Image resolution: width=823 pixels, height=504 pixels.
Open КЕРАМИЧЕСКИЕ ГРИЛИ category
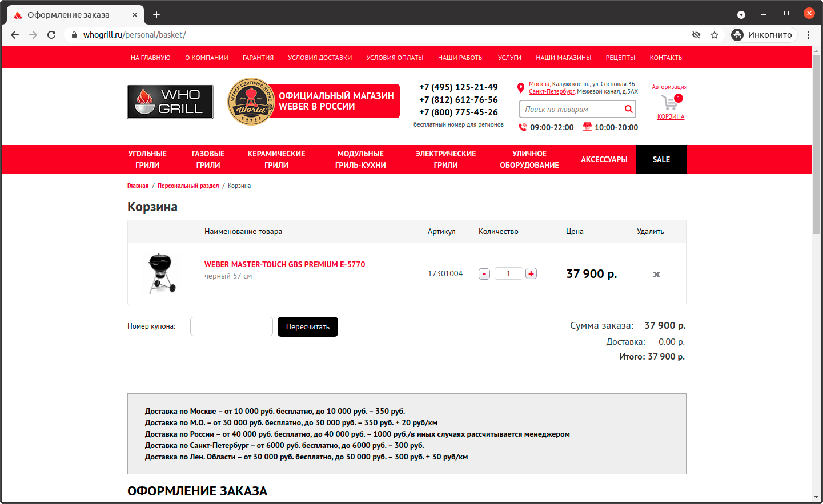pos(276,159)
